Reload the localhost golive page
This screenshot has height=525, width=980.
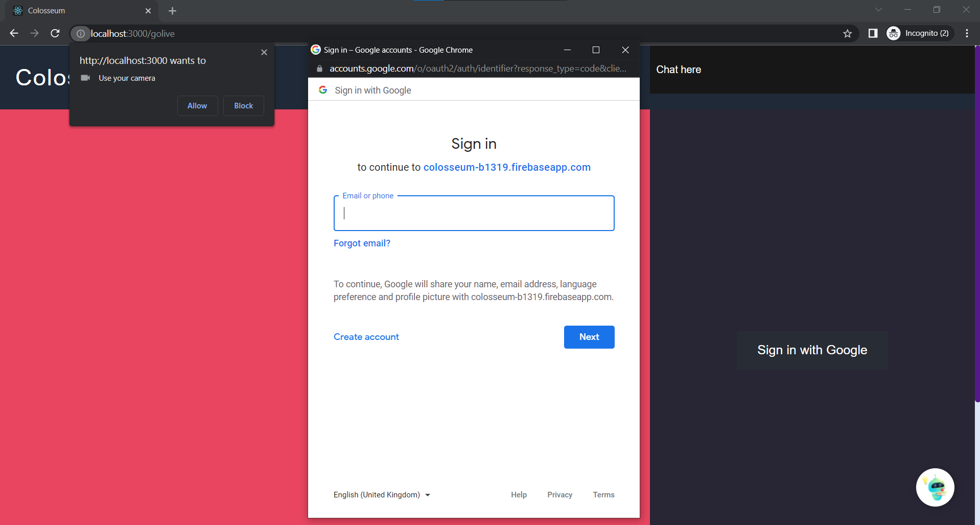click(55, 33)
